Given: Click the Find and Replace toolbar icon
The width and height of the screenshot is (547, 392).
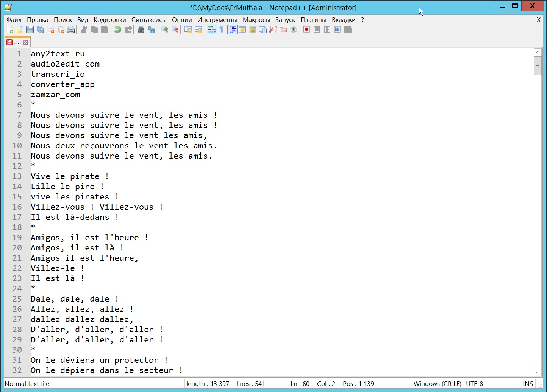Looking at the screenshot, I should coord(152,30).
